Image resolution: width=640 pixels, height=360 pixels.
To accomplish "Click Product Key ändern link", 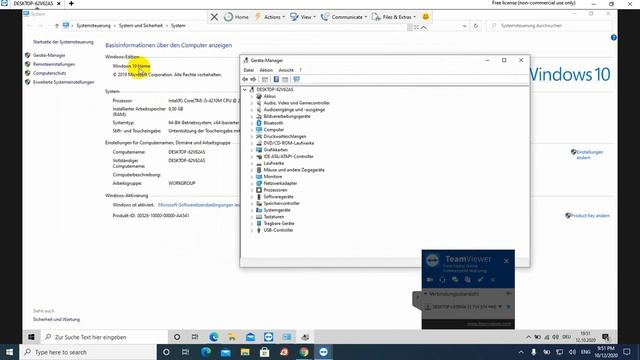I will click(x=590, y=216).
